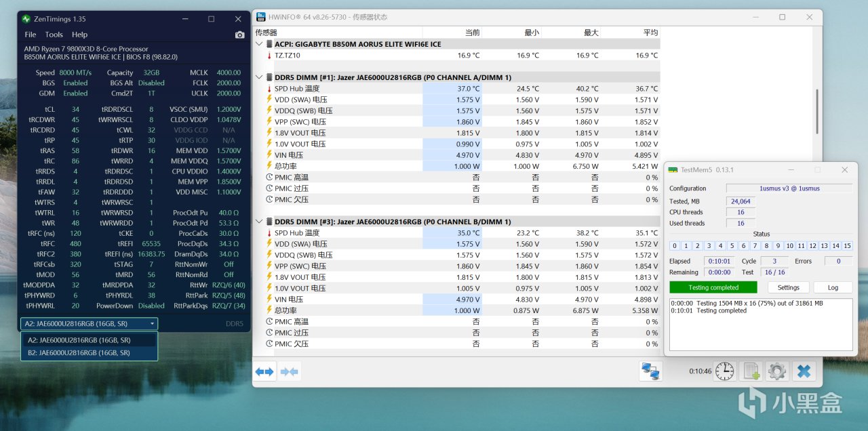The width and height of the screenshot is (868, 431).
Task: Click the ZenTimings camera screenshot icon
Action: [239, 35]
